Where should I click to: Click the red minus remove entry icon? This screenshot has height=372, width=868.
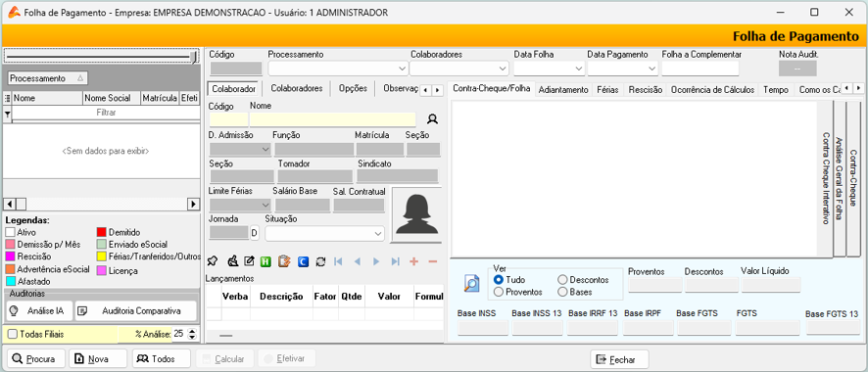tap(433, 261)
